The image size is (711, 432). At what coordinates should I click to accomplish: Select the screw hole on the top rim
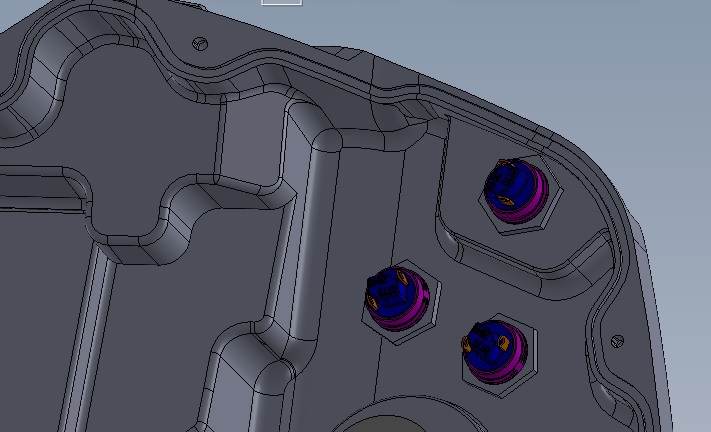(x=199, y=43)
